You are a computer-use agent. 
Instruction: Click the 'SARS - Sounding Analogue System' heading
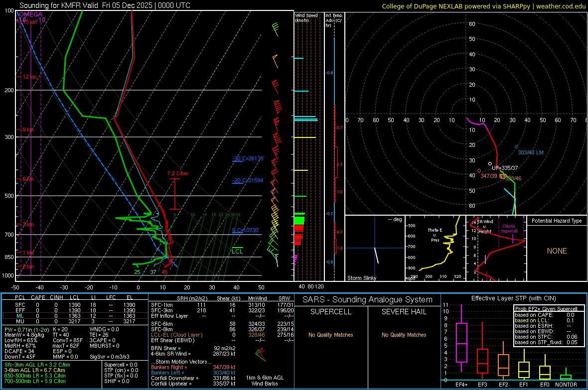368,300
